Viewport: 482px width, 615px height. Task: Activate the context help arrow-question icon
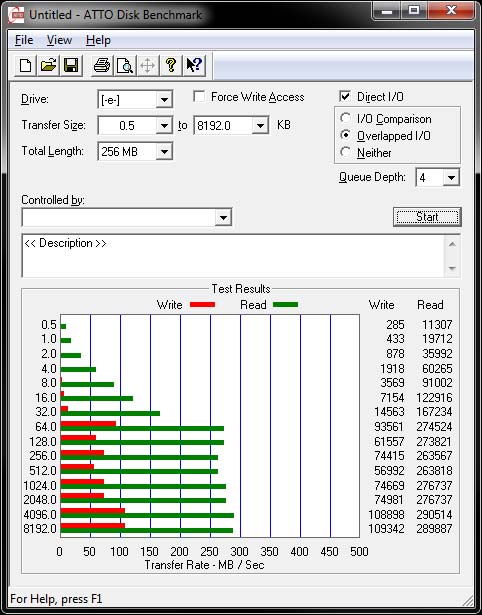tap(194, 65)
